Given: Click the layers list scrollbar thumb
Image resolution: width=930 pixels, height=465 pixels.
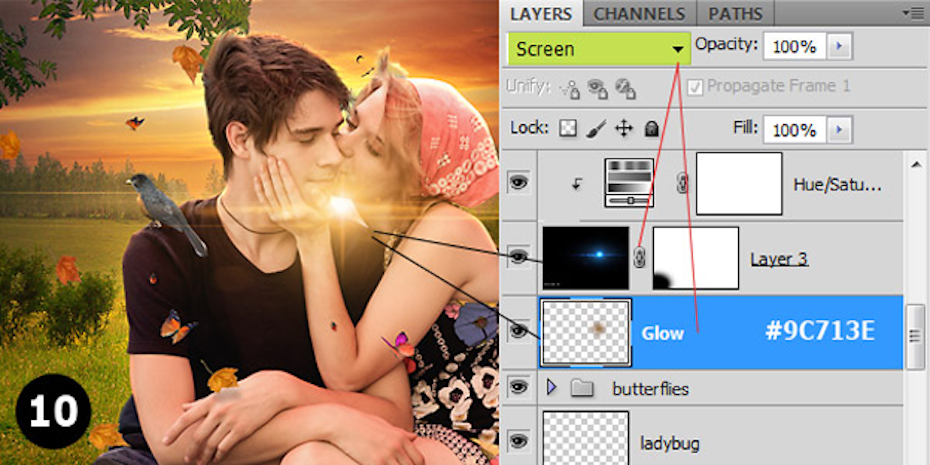Looking at the screenshot, I should pos(916,335).
